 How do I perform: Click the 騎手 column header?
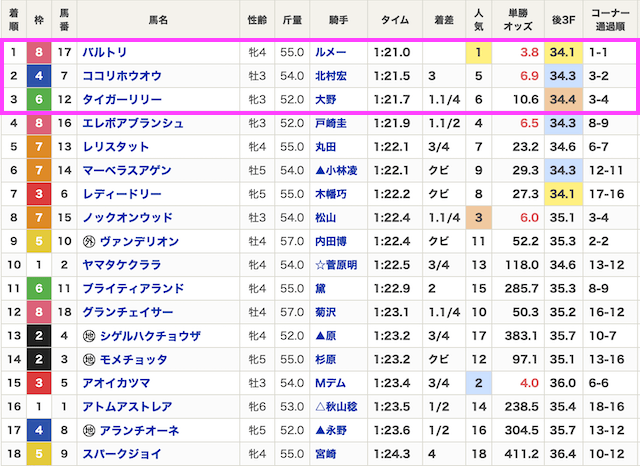(339, 20)
